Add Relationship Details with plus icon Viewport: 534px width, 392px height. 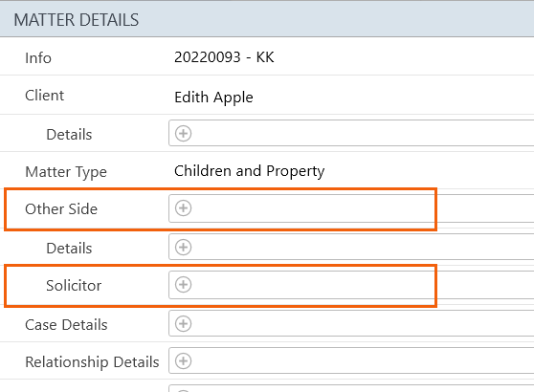pos(183,361)
